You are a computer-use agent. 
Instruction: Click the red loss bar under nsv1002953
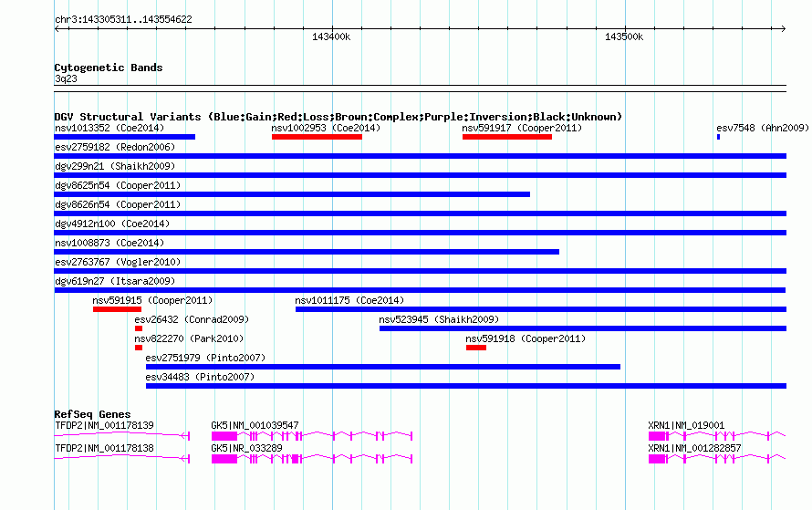click(317, 137)
